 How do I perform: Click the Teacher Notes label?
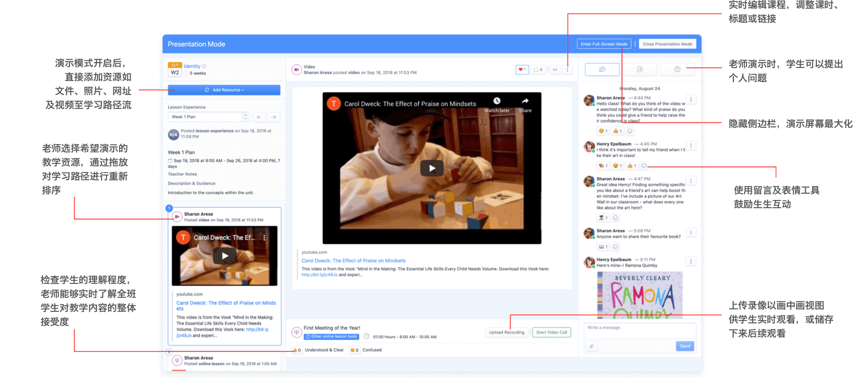[182, 174]
